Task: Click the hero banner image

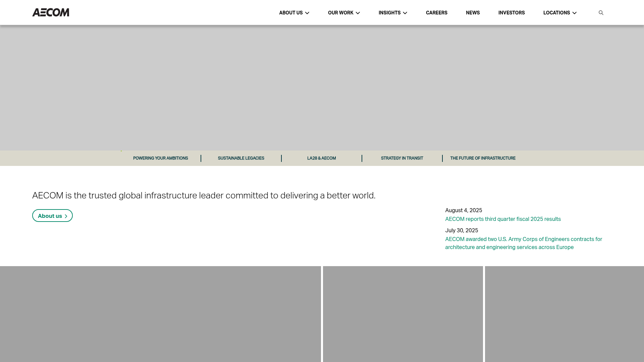Action: pos(322,87)
